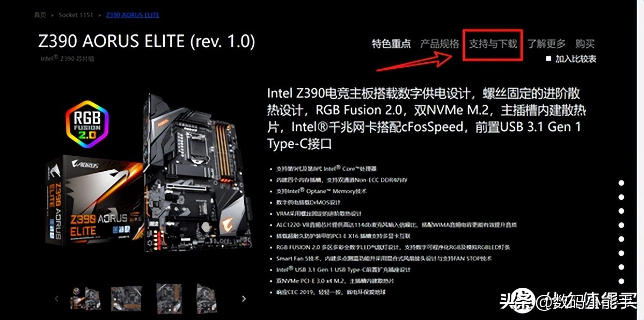
Task: Select the fourth page indicator dot
Action: 621,225
